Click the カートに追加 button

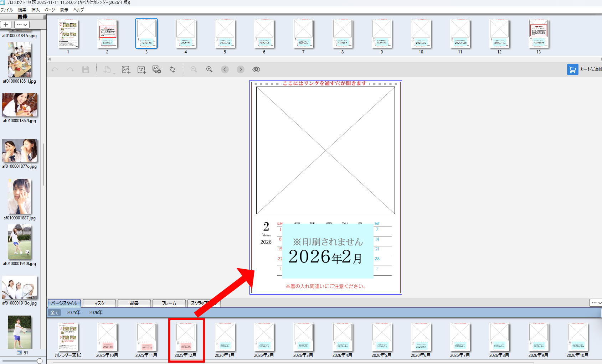coord(584,69)
